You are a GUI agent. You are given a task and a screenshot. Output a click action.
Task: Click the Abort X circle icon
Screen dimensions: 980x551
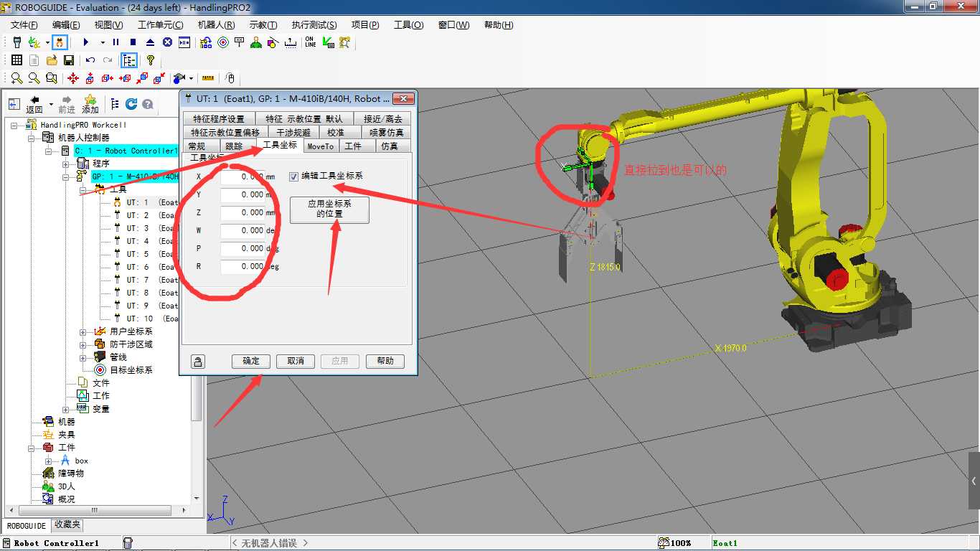point(167,42)
